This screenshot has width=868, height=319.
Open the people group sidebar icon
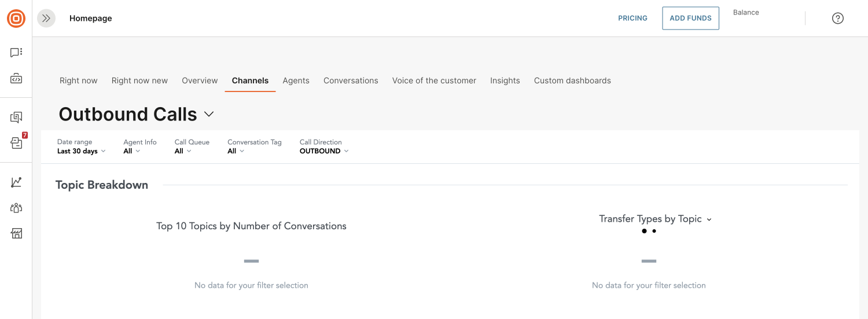pos(16,208)
